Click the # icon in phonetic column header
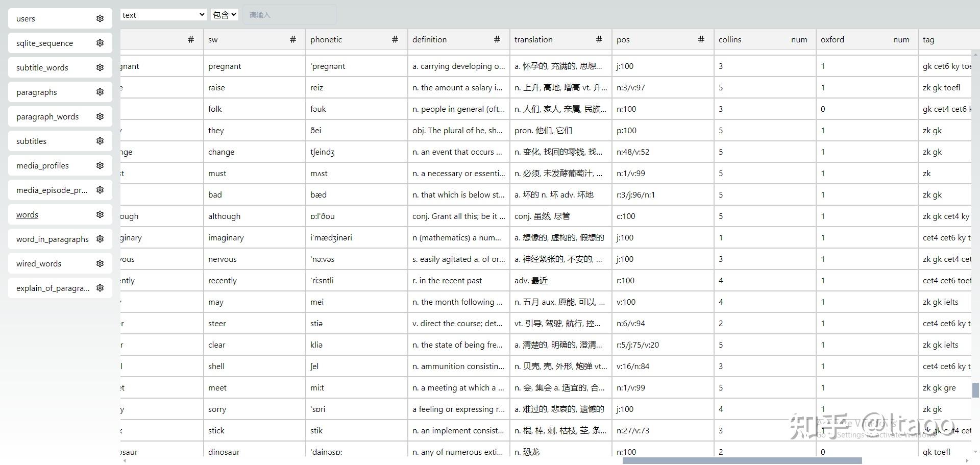The image size is (980, 465). click(395, 39)
